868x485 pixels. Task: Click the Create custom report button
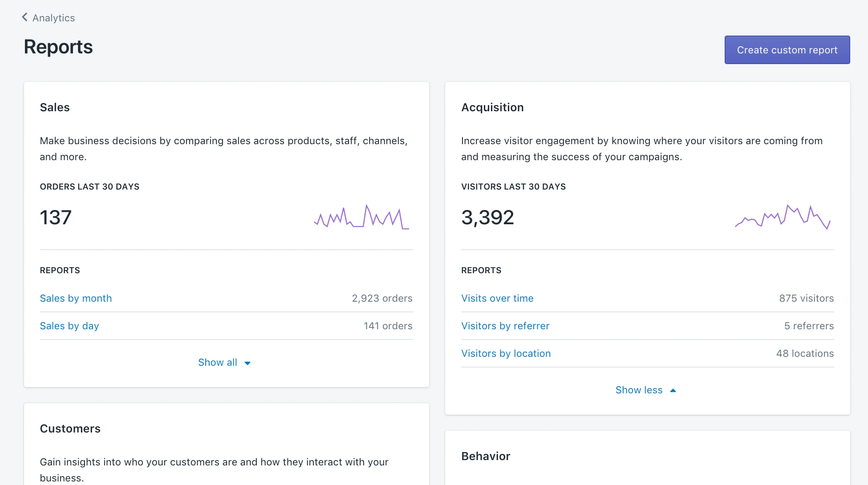(787, 50)
